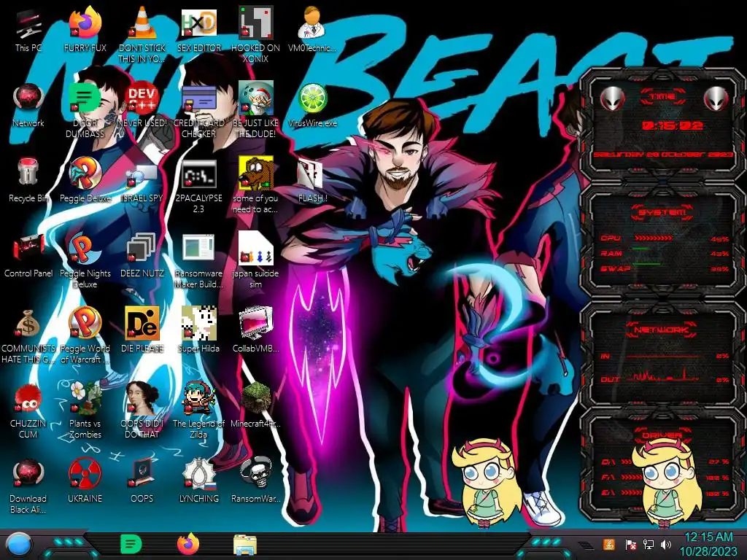Click the network tray icon
This screenshot has width=747, height=560.
pyautogui.click(x=649, y=544)
